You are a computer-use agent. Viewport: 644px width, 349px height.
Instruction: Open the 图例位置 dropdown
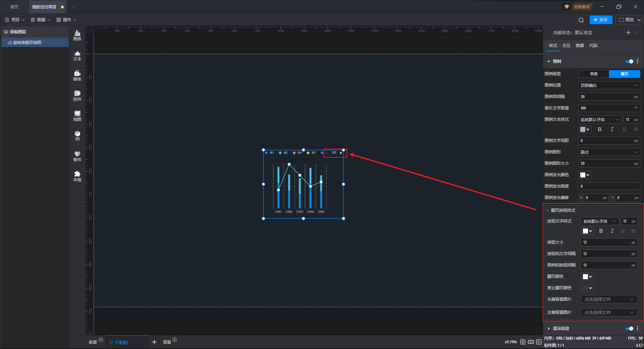(x=609, y=86)
